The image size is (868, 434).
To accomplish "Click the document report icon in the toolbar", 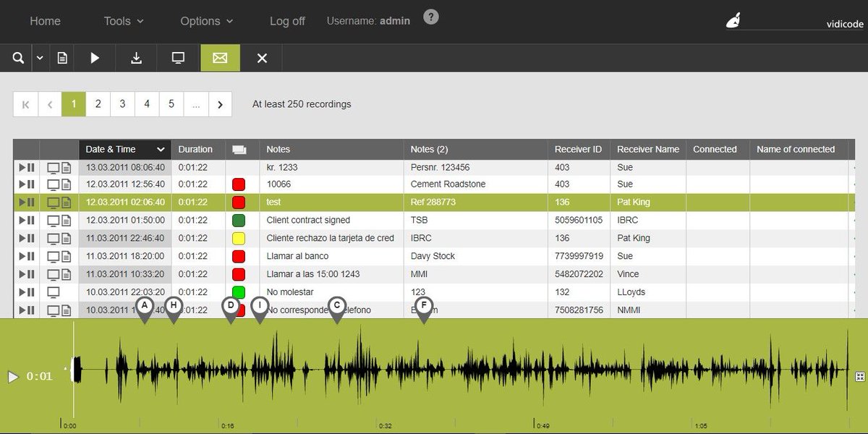I will click(x=61, y=58).
